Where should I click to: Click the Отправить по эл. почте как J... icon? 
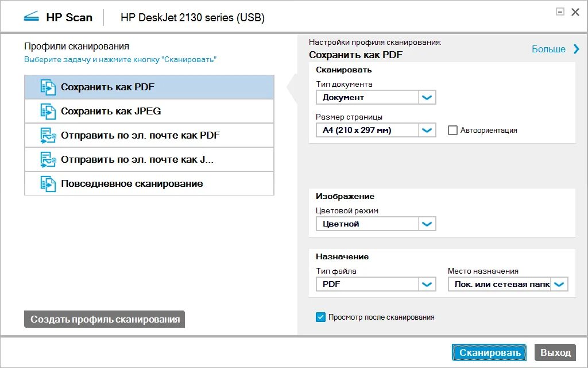pyautogui.click(x=48, y=160)
